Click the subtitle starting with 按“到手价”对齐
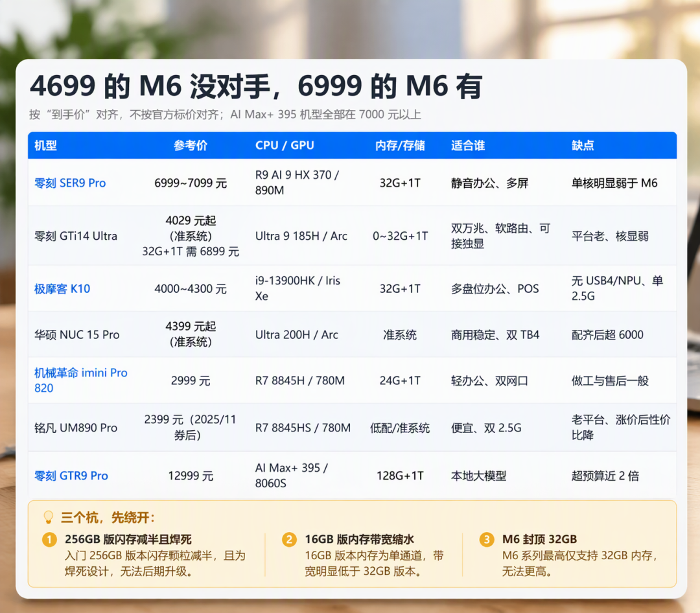The image size is (700, 613). tap(225, 115)
